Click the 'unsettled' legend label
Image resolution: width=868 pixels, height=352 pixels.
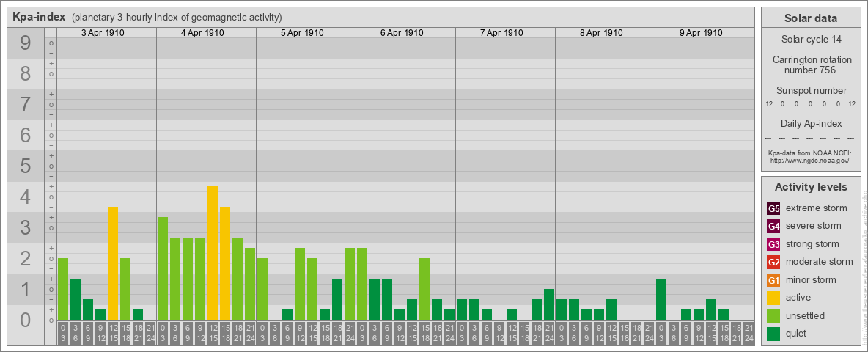pos(806,315)
